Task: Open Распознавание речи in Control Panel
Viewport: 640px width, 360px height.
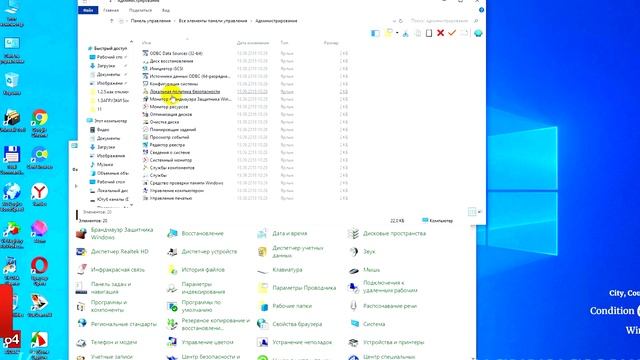Action: click(x=389, y=306)
